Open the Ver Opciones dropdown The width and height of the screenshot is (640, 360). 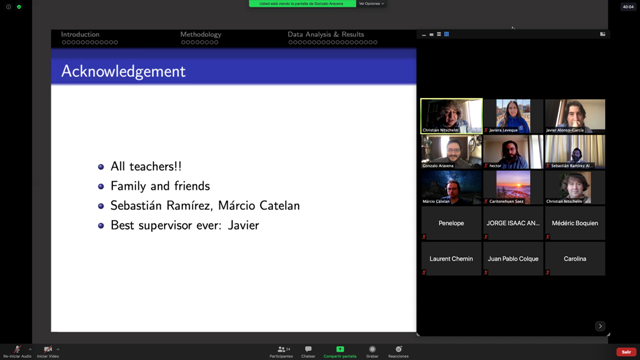pos(371,4)
